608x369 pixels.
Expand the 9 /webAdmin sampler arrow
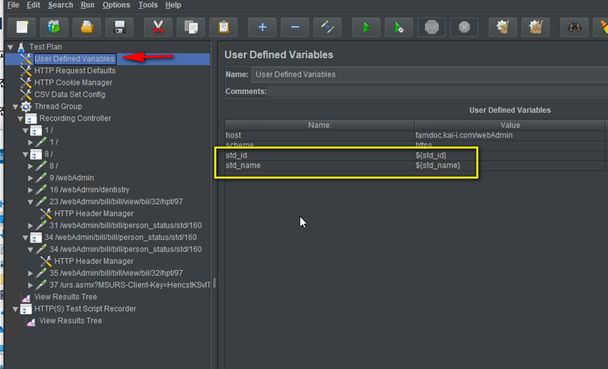[30, 178]
